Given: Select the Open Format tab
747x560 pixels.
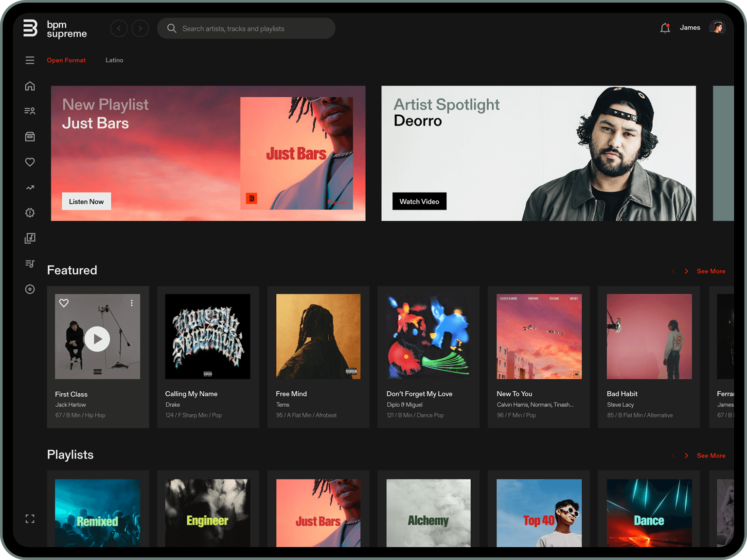Looking at the screenshot, I should 66,60.
